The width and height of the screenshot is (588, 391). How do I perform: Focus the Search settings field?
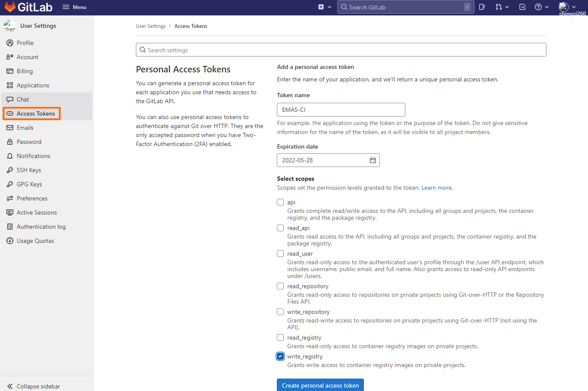tap(341, 50)
